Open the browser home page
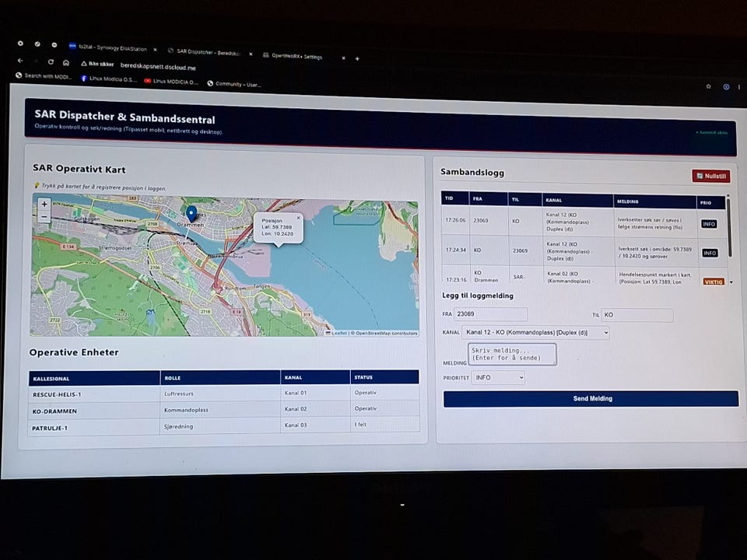 66,62
